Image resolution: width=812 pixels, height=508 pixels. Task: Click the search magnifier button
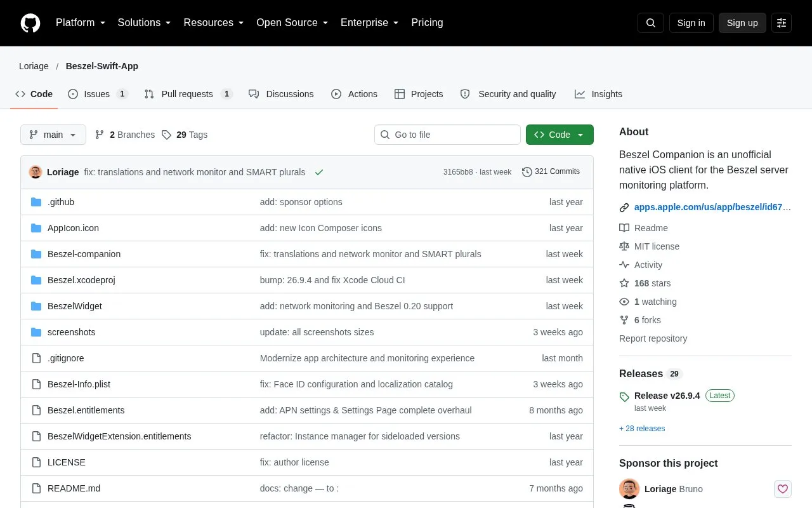[651, 23]
